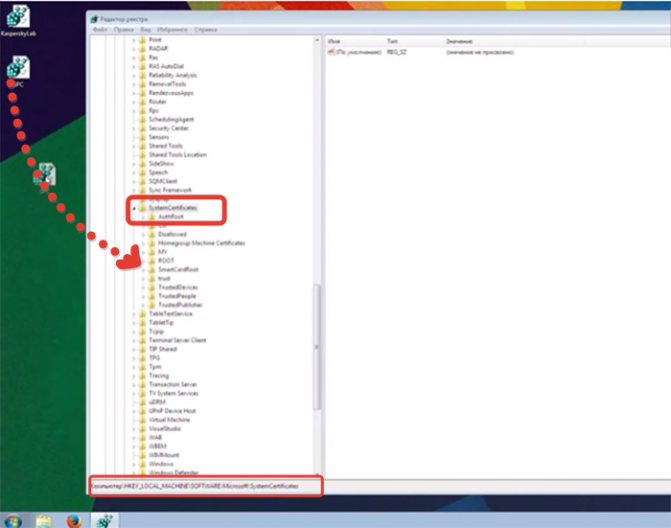The image size is (671, 528).
Task: Click the Homegroup Machine Certificates folder icon
Action: (152, 243)
